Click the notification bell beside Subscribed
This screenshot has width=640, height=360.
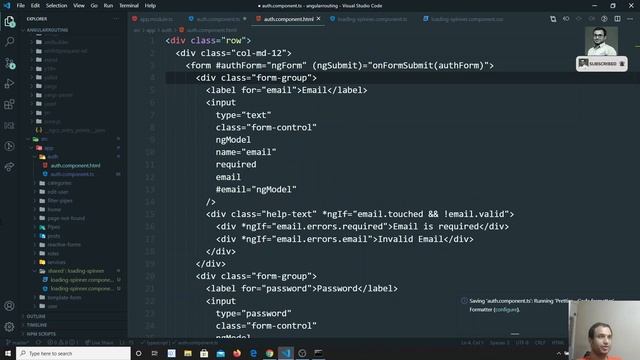622,64
